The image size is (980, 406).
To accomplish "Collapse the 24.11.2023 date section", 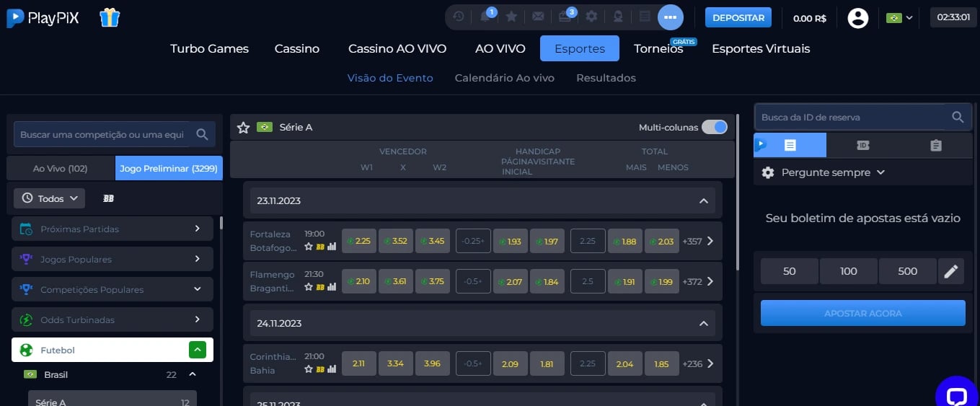I will click(x=703, y=323).
